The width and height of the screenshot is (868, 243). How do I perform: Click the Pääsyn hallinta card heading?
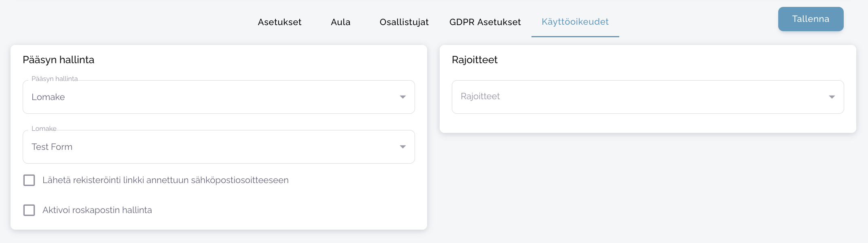tap(59, 60)
